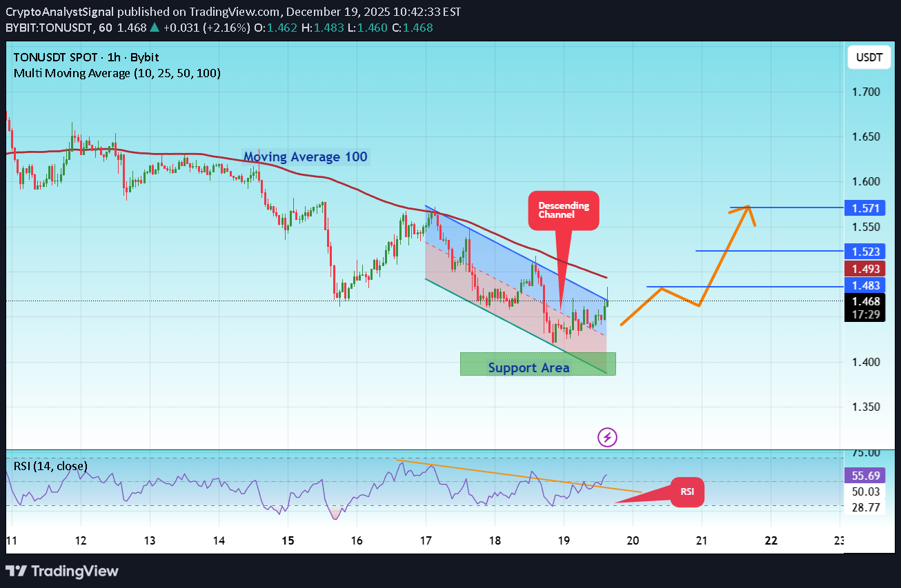Select the orange projected price arrow tip

click(748, 207)
